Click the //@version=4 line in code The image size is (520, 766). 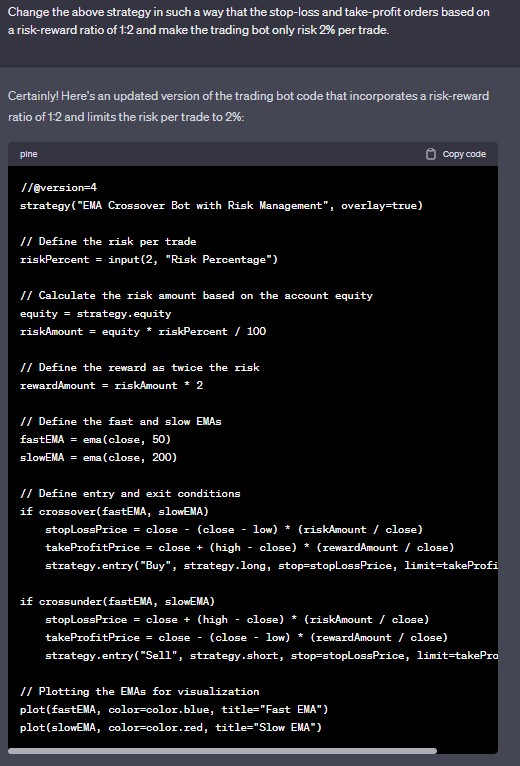coord(58,188)
